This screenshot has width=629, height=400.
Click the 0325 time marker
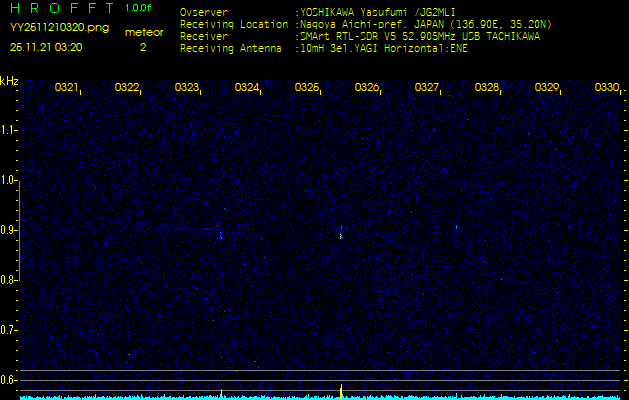click(x=306, y=88)
